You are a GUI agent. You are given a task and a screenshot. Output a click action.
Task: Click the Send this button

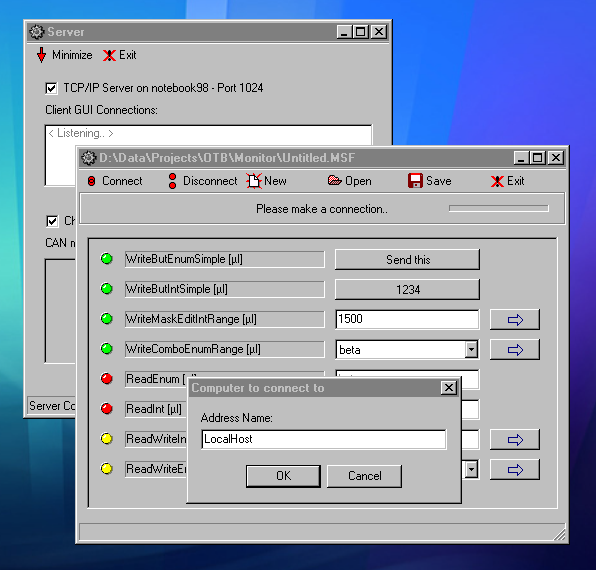point(407,260)
